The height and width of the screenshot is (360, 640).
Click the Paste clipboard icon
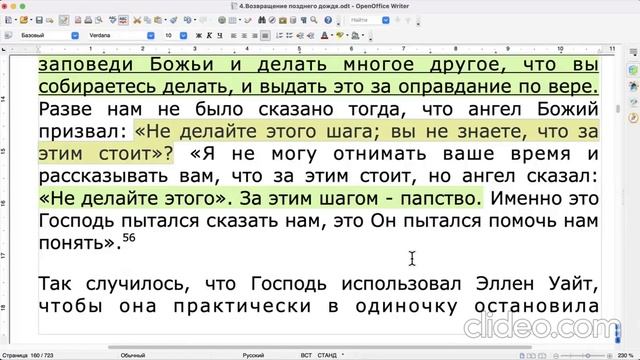click(157, 20)
